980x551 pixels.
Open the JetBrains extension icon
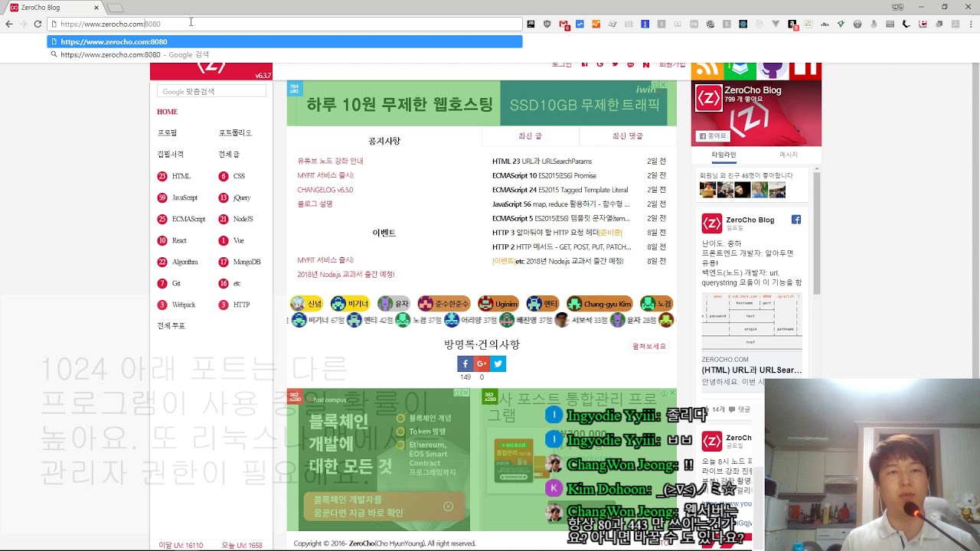click(531, 24)
